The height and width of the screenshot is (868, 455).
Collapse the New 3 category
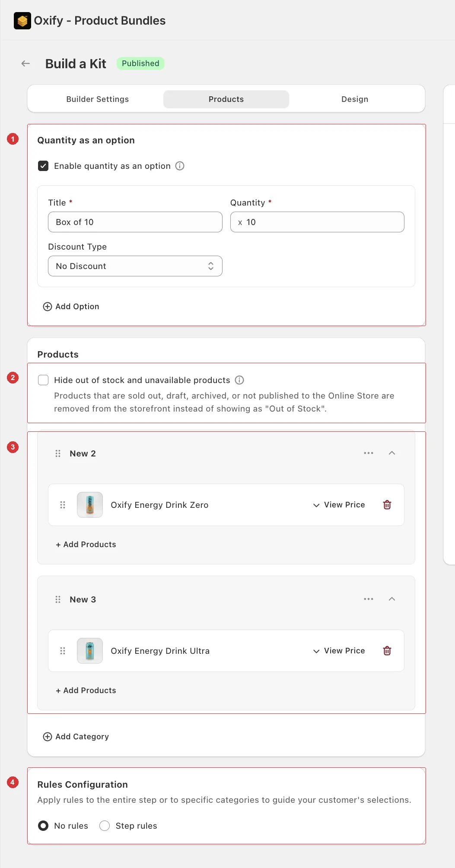click(392, 599)
